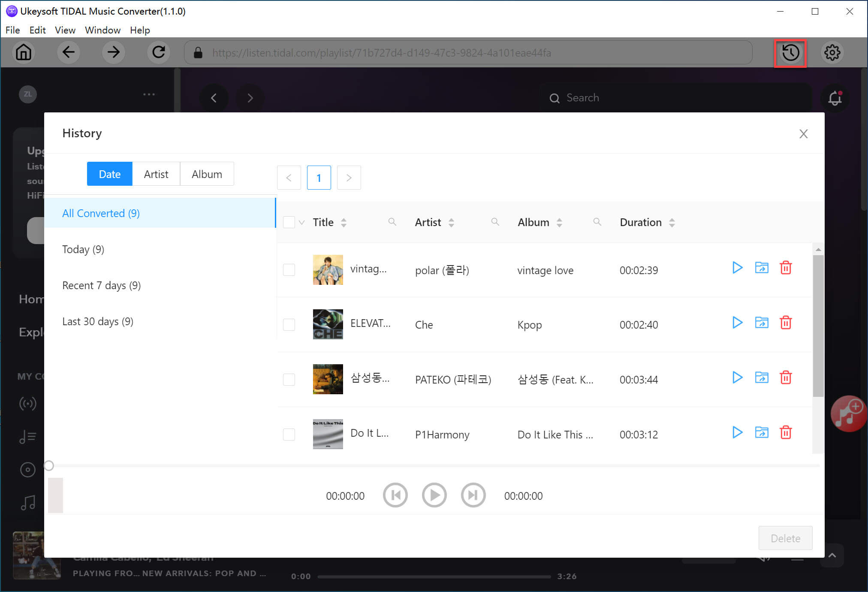This screenshot has width=868, height=592.
Task: Click the browser forward arrow icon
Action: 114,53
